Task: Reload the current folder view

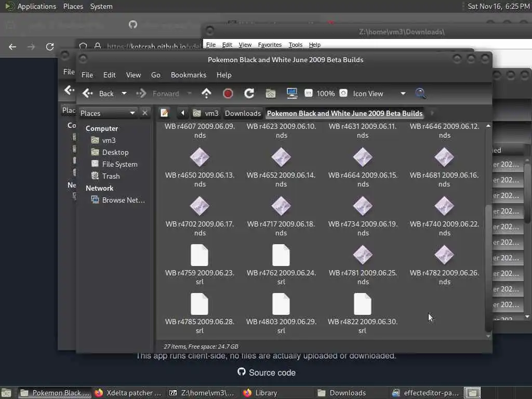Action: 249,94
